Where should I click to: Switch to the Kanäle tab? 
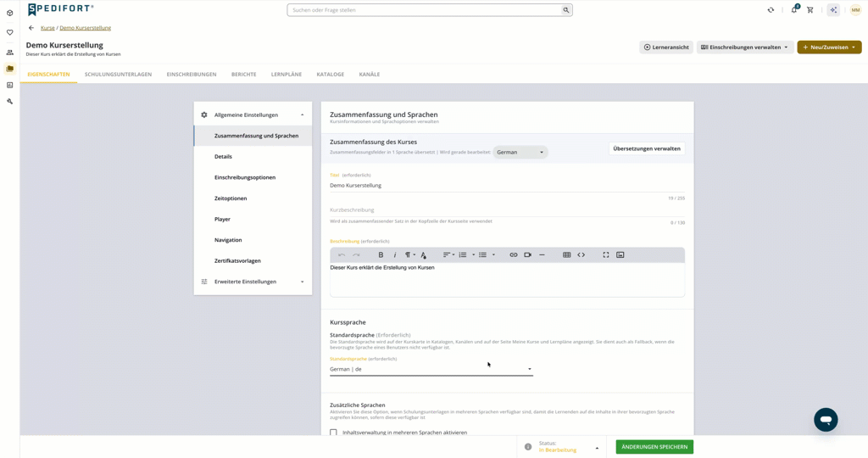[370, 74]
